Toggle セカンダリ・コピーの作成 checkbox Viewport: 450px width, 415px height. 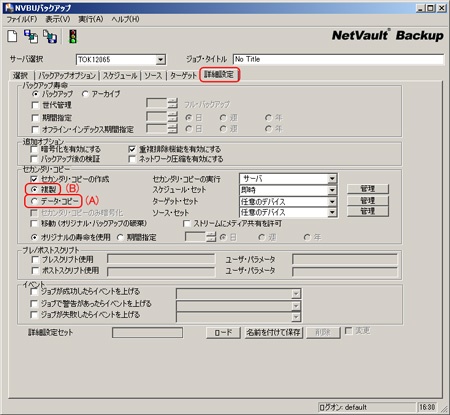click(x=34, y=179)
